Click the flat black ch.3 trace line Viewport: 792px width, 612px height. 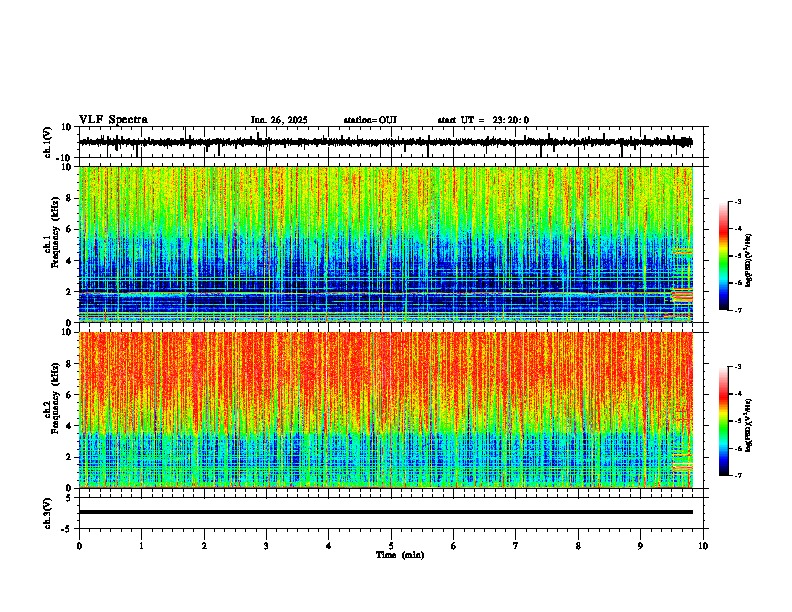pyautogui.click(x=386, y=512)
